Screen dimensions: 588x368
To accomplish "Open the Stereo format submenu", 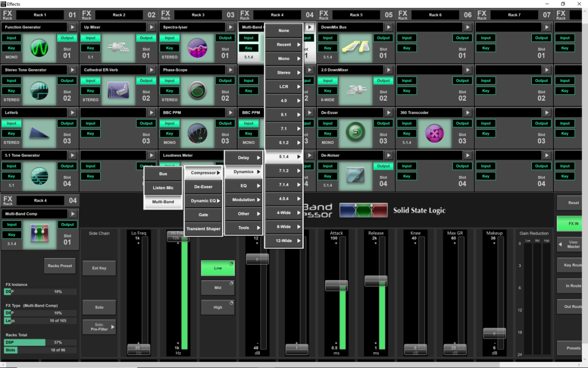I will click(x=284, y=73).
